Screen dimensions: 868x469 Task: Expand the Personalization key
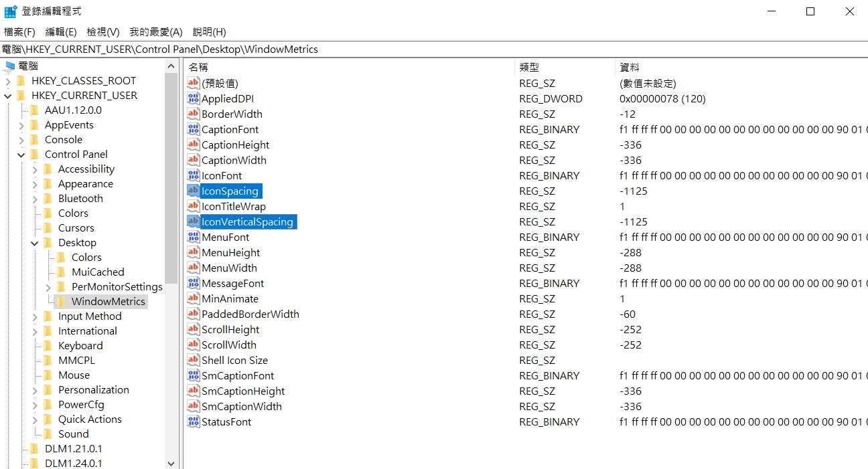[35, 390]
